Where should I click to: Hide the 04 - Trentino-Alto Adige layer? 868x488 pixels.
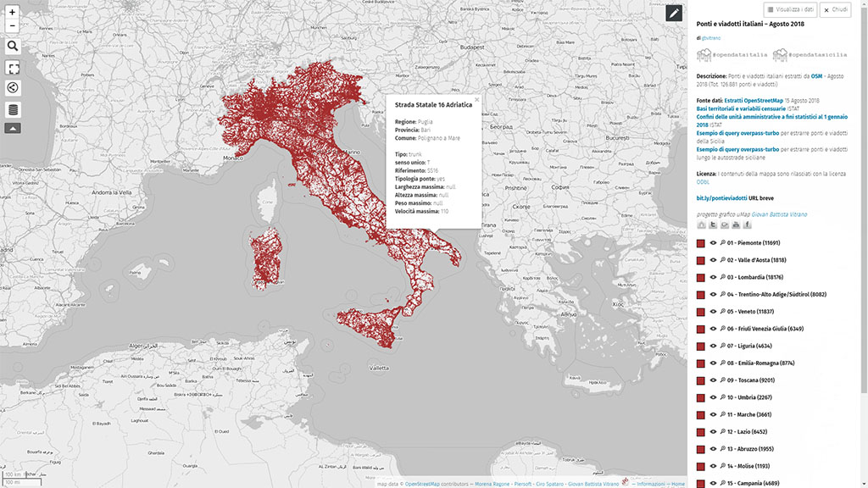coord(713,294)
